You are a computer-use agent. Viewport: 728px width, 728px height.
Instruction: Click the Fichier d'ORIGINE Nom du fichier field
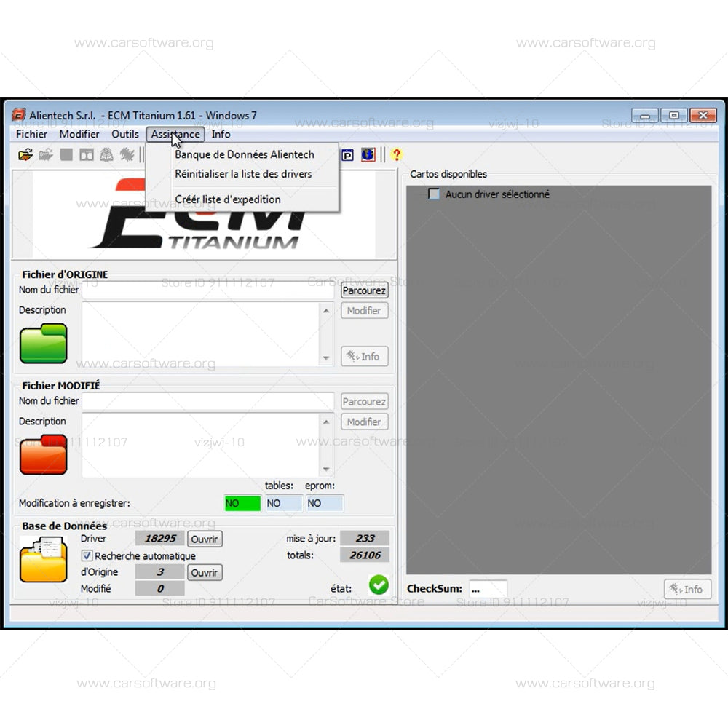[208, 290]
